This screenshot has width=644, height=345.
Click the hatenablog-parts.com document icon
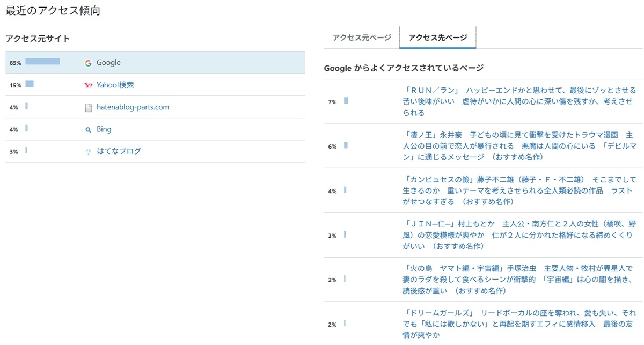click(x=89, y=108)
